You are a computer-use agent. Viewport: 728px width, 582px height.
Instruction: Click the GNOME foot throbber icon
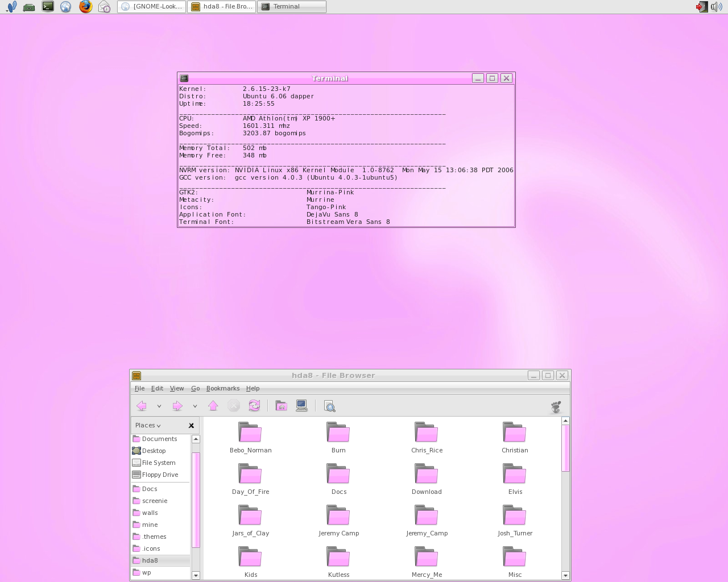tap(556, 406)
